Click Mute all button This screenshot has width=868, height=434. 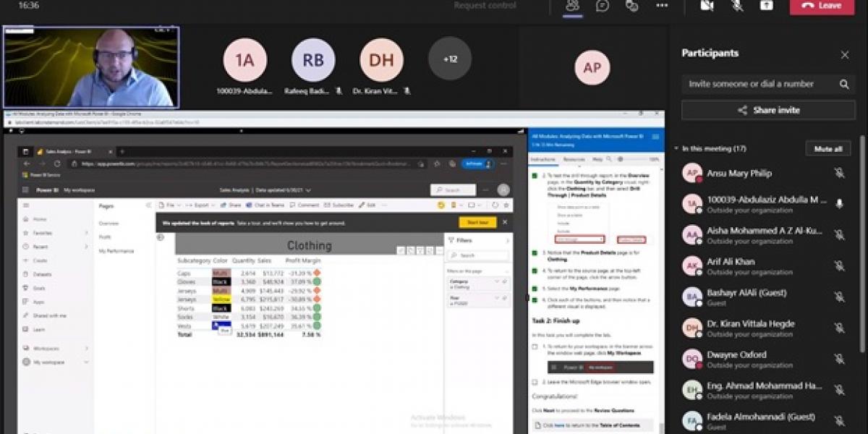[x=828, y=149]
